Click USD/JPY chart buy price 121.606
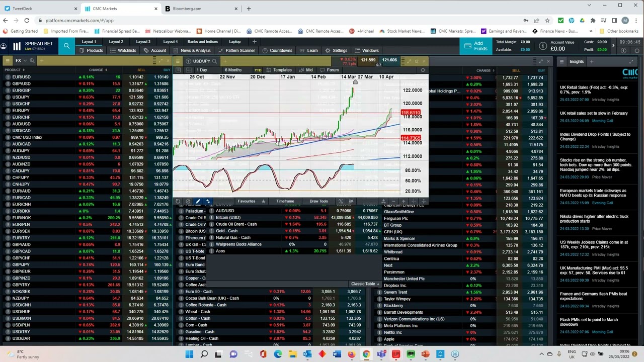This screenshot has width=644, height=362. [x=389, y=60]
